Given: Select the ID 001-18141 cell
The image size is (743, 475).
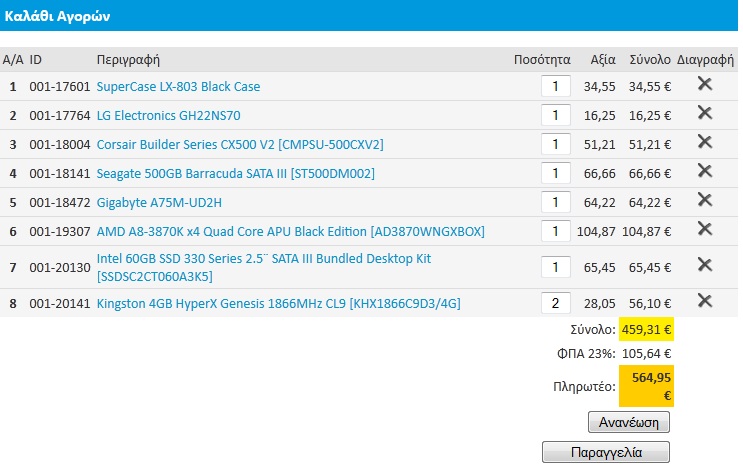Looking at the screenshot, I should [60, 174].
